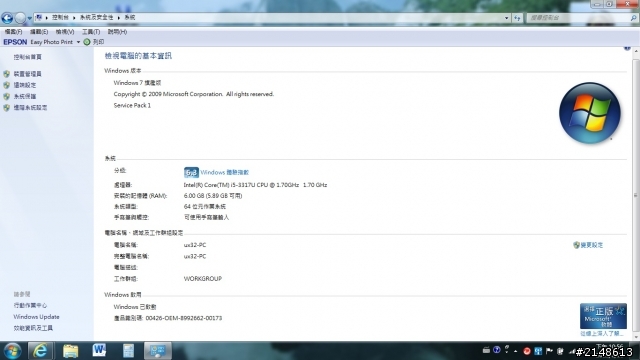
Task: Select 控制台 in the address breadcrumb
Action: (x=60, y=18)
